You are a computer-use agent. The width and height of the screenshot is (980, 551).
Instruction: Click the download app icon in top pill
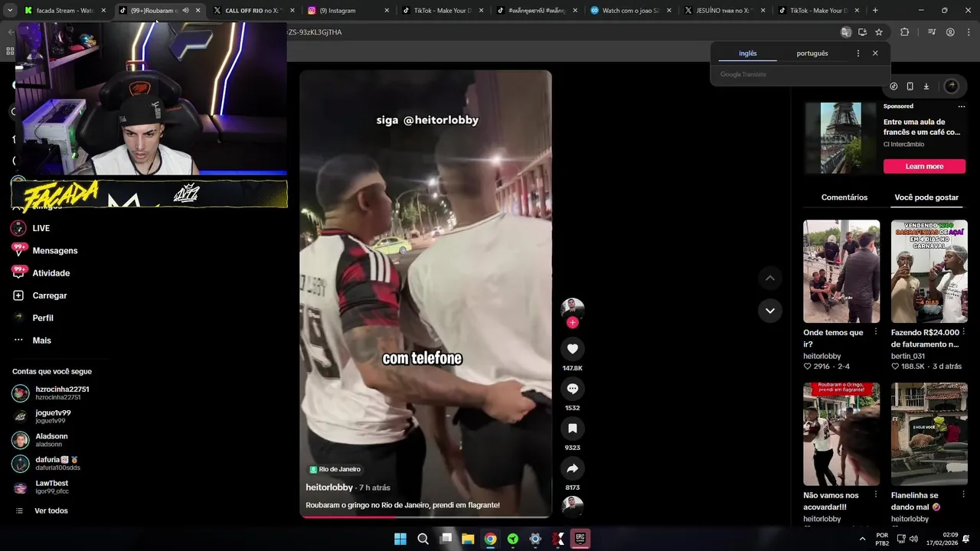click(x=926, y=86)
